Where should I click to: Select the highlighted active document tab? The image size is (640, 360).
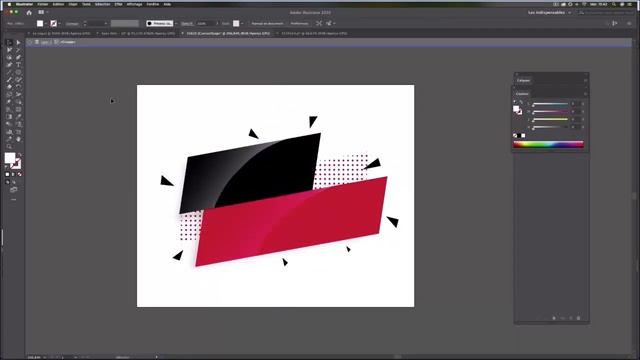227,33
